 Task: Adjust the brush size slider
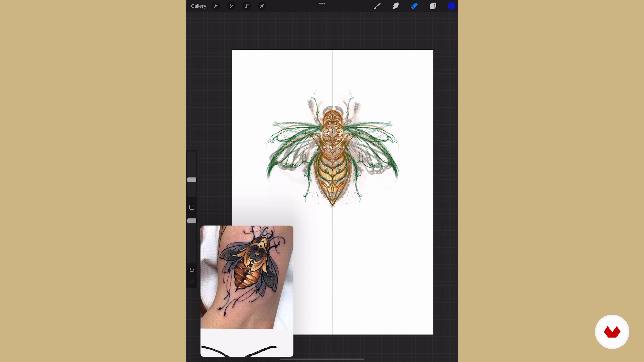click(192, 180)
